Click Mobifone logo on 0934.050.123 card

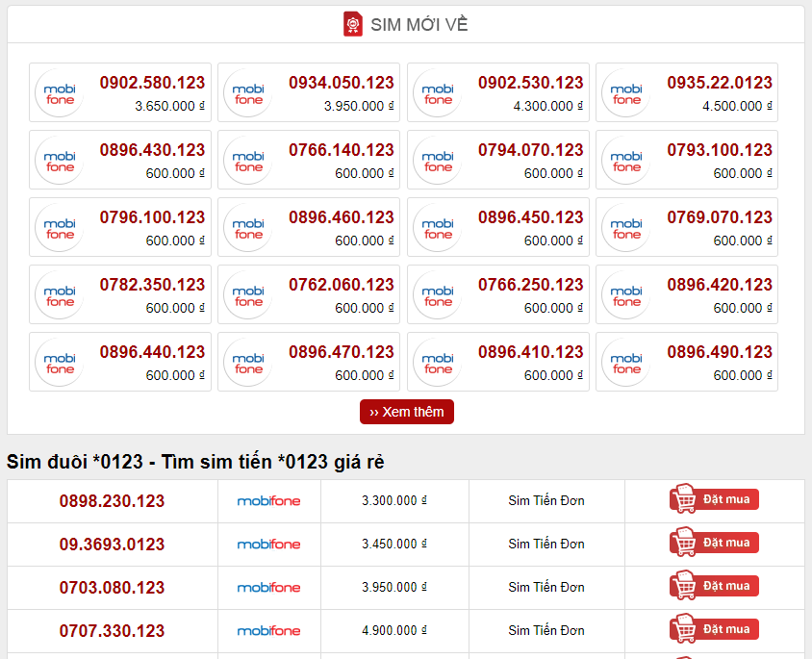pos(248,93)
